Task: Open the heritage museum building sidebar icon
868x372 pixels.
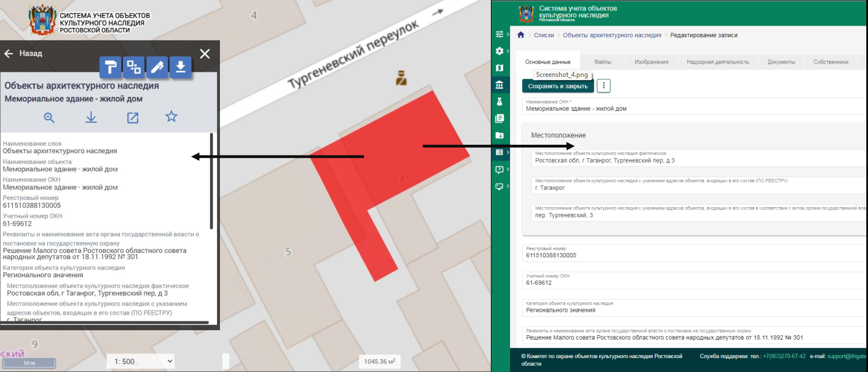Action: click(x=499, y=85)
